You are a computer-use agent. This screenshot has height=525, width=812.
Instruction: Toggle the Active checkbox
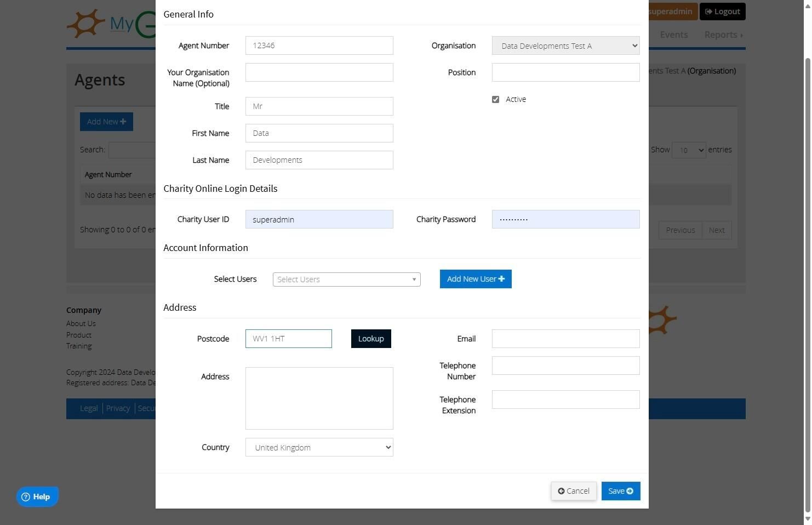[495, 99]
